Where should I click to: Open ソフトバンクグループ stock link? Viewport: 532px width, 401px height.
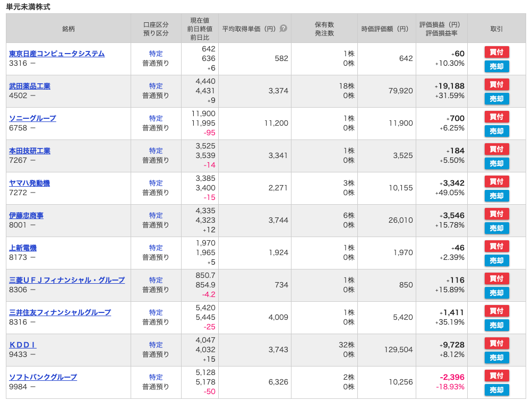(43, 377)
